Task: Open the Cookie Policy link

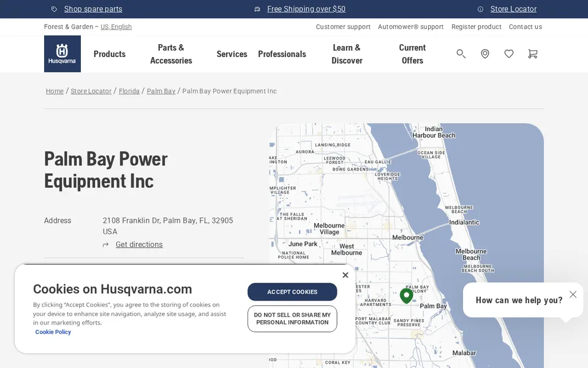Action: [x=53, y=332]
